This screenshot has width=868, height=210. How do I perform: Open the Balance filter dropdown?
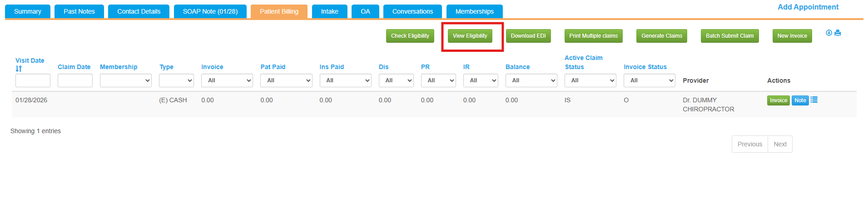[531, 80]
